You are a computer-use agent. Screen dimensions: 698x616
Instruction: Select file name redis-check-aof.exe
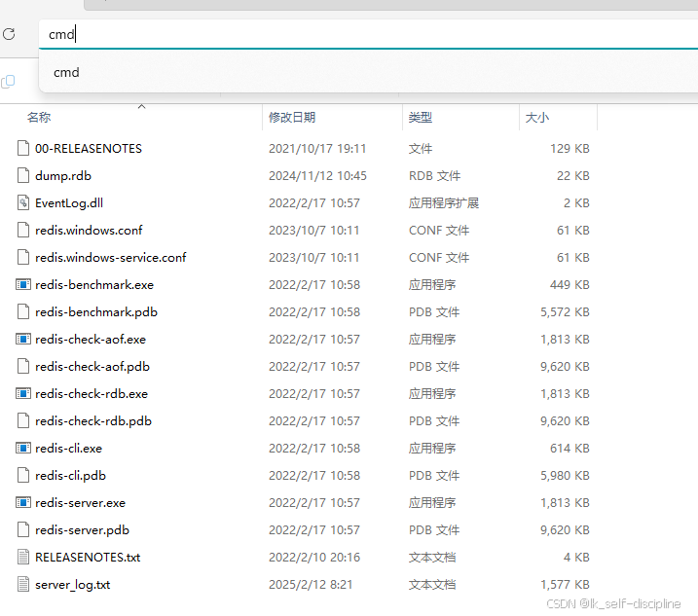point(91,340)
